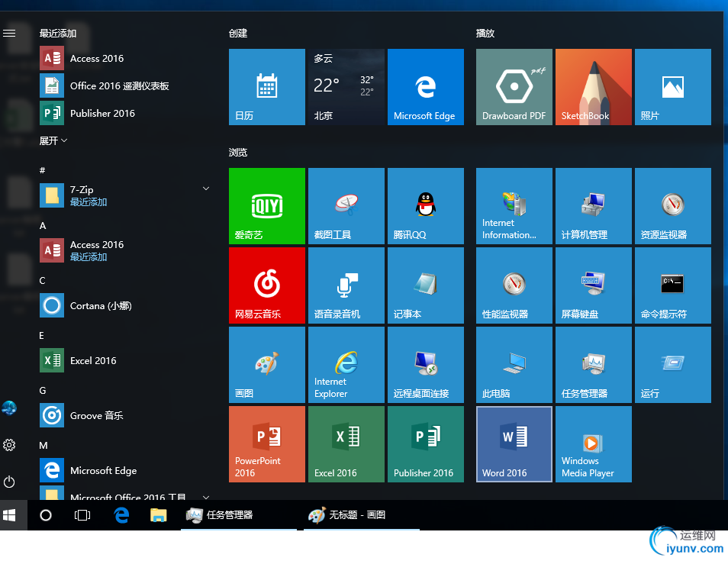This screenshot has width=728, height=561.
Task: Open Drawboard PDF tile
Action: [514, 87]
